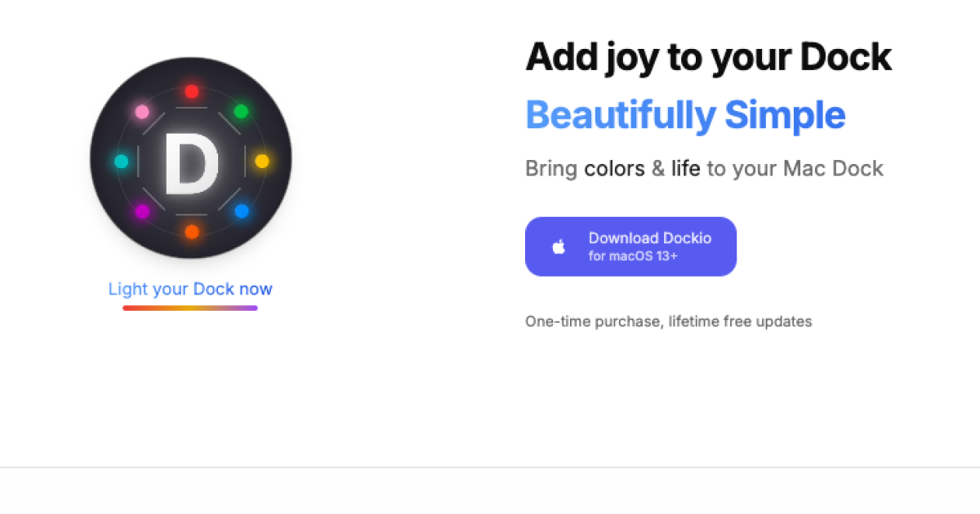Click the One-time purchase lifetime updates text

[x=668, y=321]
